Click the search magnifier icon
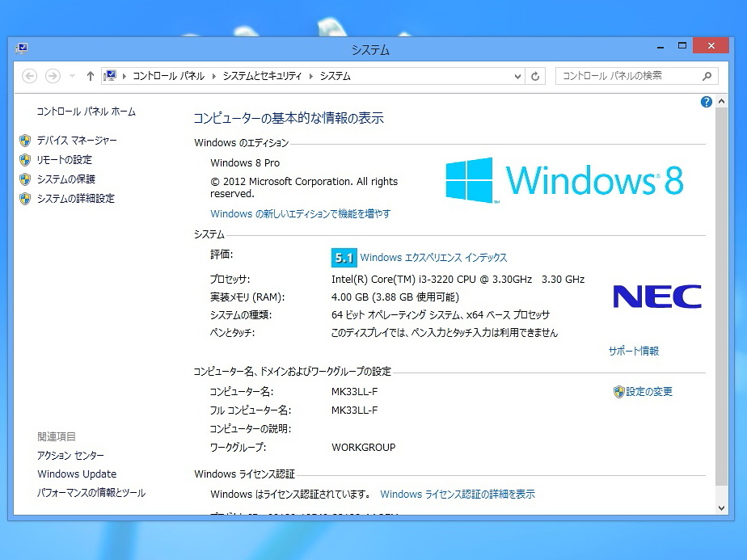 click(707, 76)
